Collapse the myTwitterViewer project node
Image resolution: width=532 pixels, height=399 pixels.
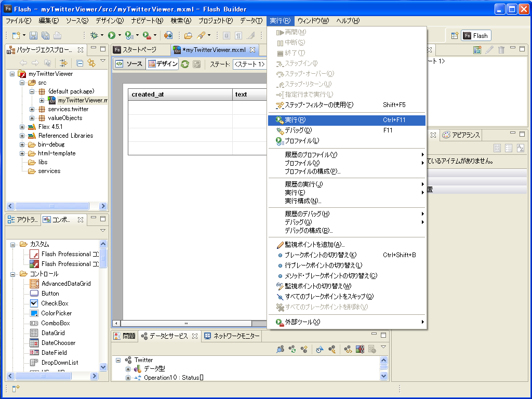[12, 74]
